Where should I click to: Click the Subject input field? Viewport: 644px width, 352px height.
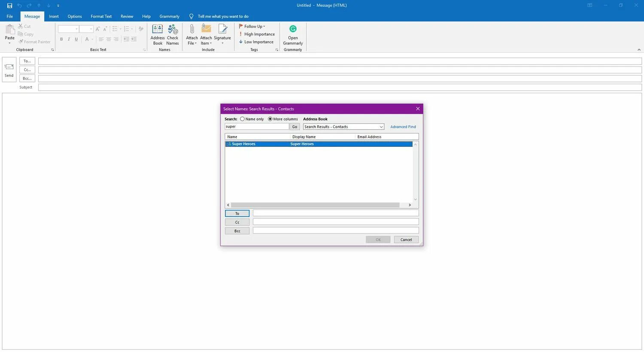[340, 87]
